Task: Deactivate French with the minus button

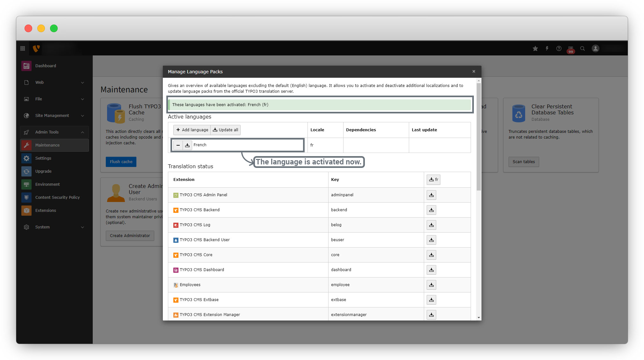Action: 178,145
